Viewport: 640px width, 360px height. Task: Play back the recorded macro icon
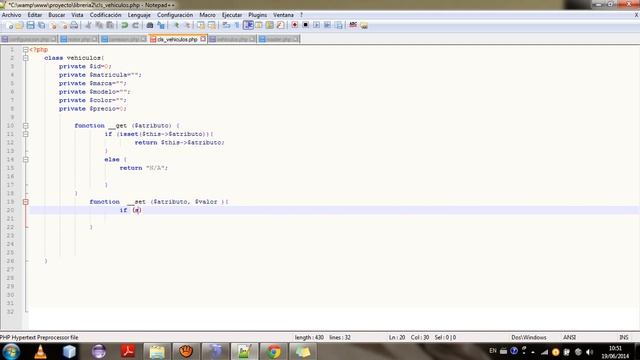point(316,25)
